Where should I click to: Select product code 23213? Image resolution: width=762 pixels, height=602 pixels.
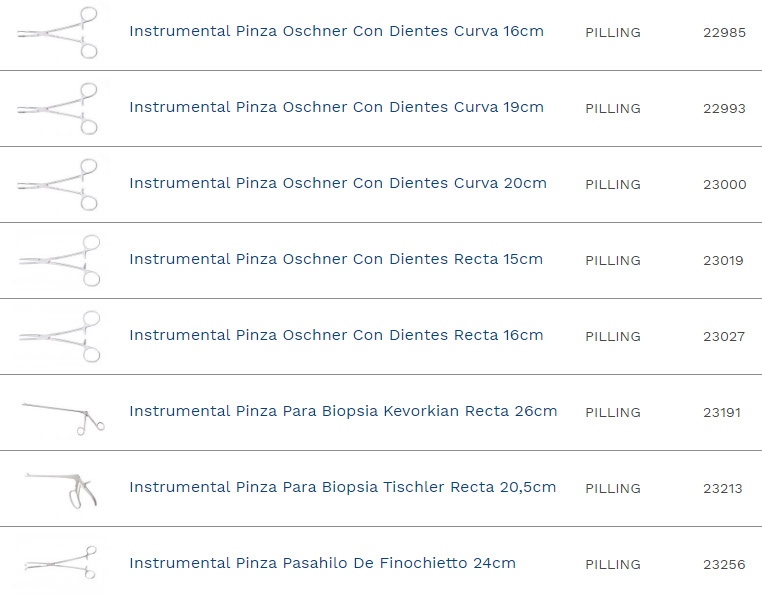[724, 488]
